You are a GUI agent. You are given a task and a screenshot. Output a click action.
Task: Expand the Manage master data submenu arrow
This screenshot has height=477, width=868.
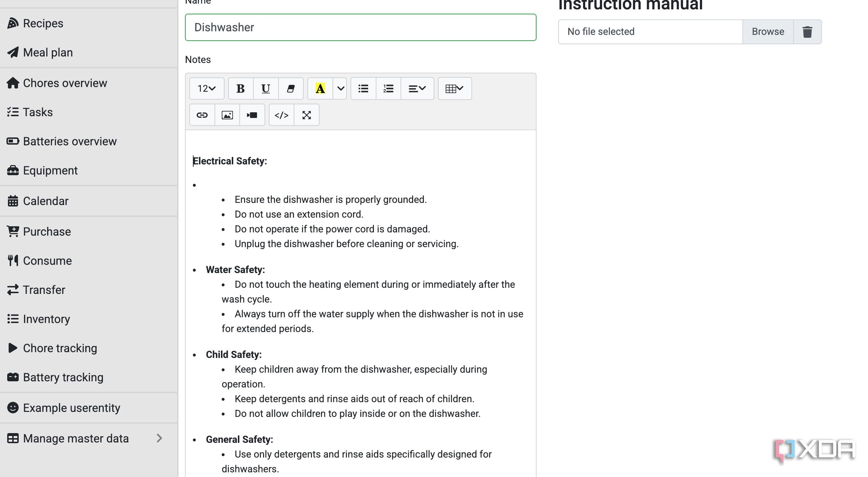[x=159, y=438]
